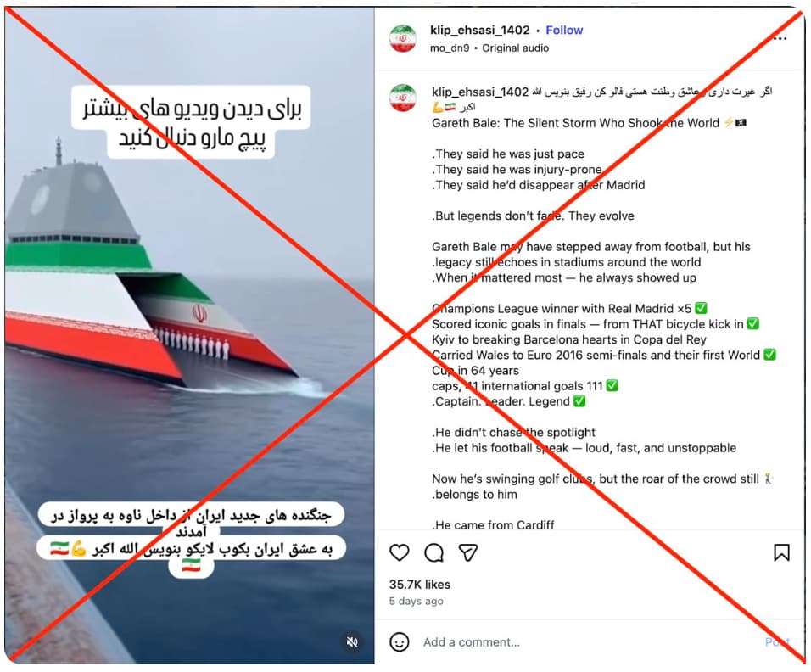811x672 pixels.
Task: Click the Post comment button
Action: point(777,642)
